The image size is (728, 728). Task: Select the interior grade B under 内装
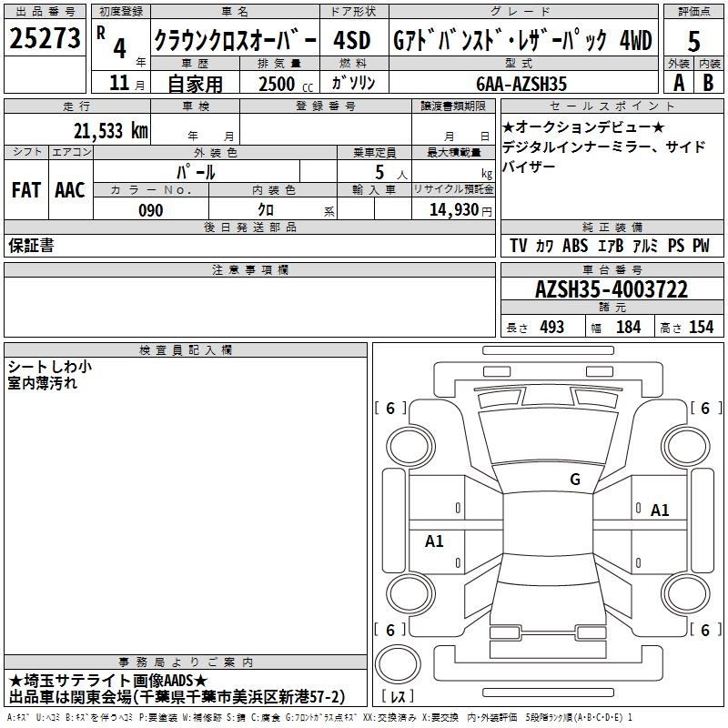(708, 83)
